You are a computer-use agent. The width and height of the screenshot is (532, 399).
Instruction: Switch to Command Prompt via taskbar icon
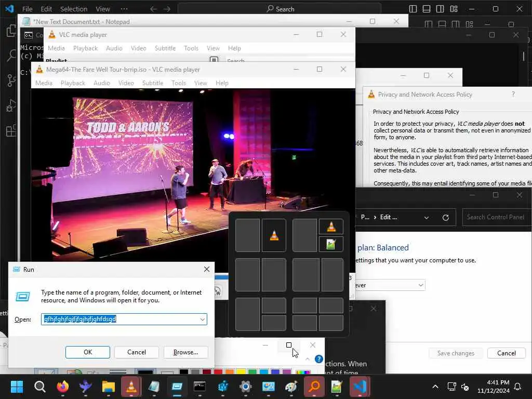tap(200, 387)
